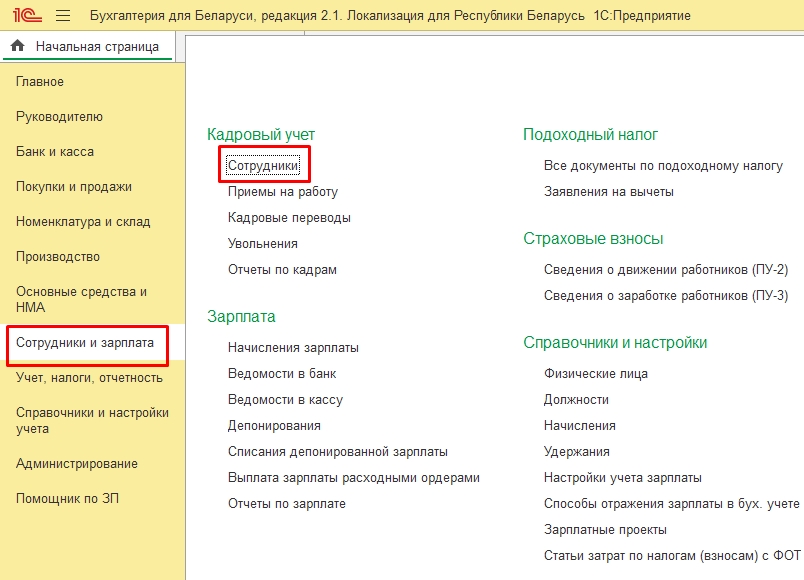Open the Руководителю section
The width and height of the screenshot is (804, 580).
(59, 117)
